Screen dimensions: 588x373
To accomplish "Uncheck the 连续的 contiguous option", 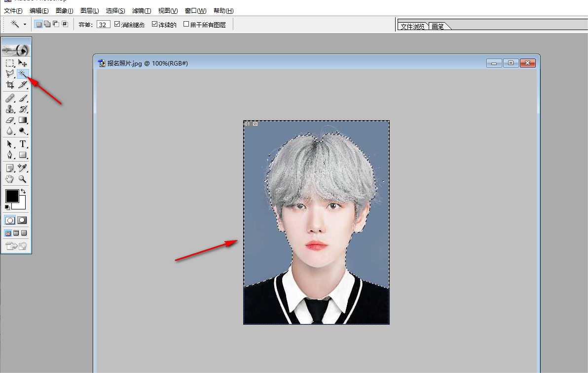I will [x=154, y=24].
